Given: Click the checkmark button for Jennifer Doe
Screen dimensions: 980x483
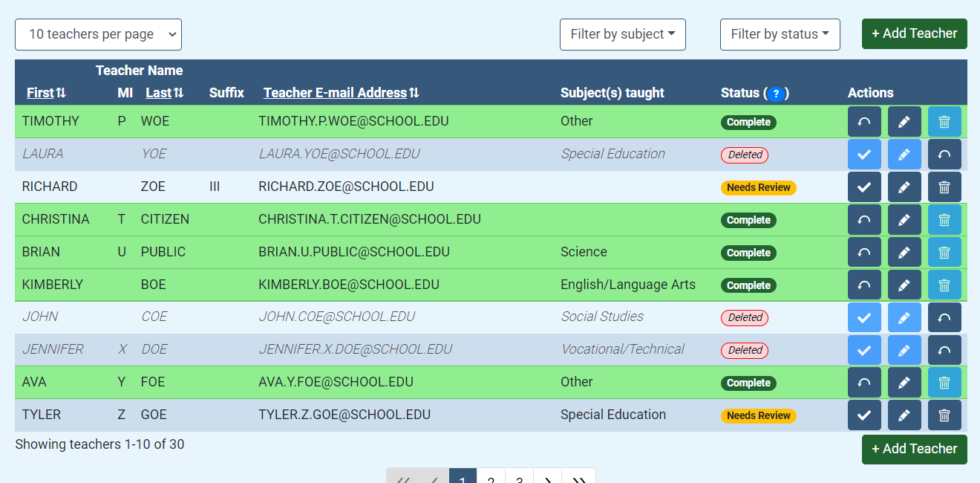Looking at the screenshot, I should [x=864, y=350].
